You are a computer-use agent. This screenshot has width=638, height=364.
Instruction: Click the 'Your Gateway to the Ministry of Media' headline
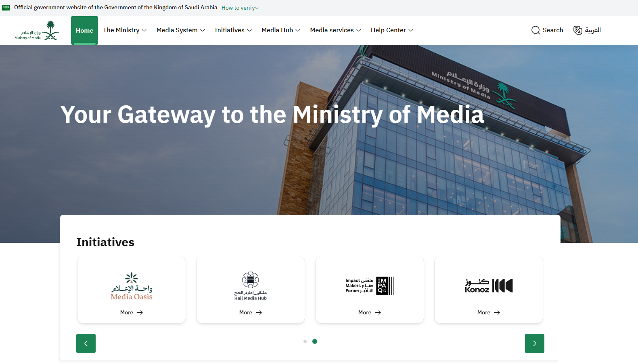pyautogui.click(x=272, y=115)
